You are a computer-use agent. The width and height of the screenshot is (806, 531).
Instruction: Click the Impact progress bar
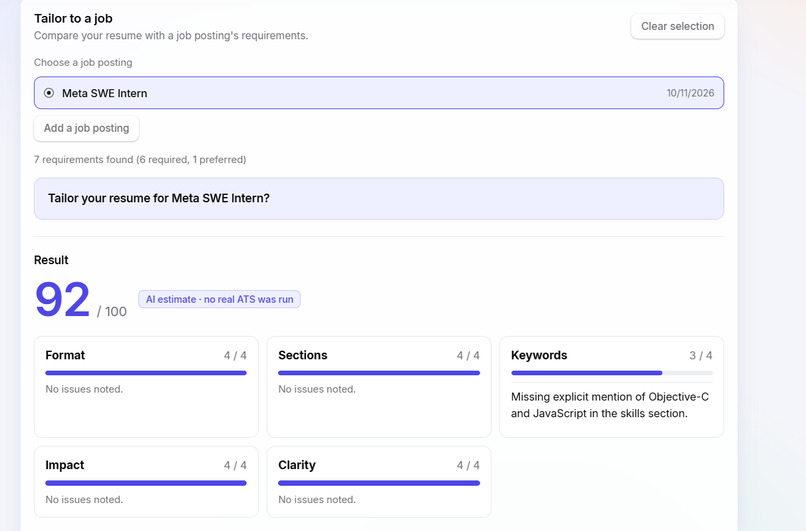click(x=146, y=483)
